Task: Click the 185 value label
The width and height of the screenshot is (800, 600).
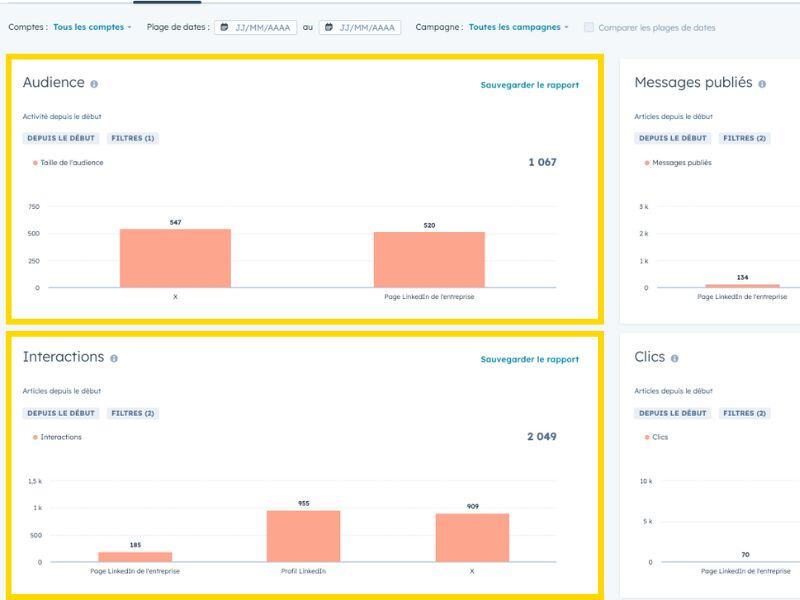Action: (x=135, y=545)
